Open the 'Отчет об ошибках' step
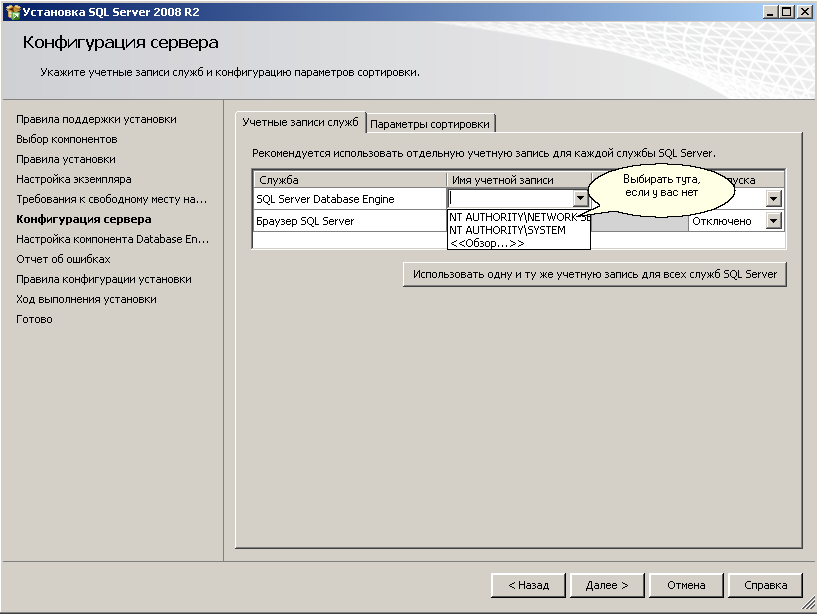817x614 pixels. coord(62,258)
